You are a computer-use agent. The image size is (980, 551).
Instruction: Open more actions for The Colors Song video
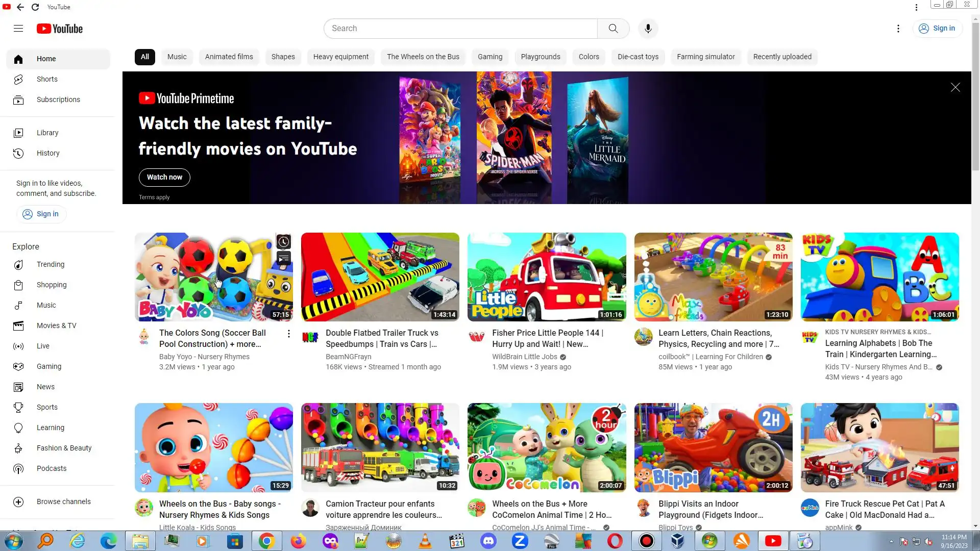289,334
